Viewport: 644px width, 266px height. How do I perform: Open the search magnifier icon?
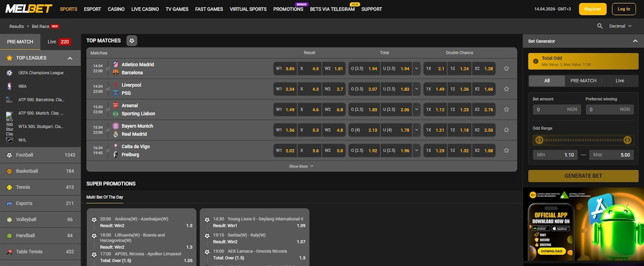pos(600,26)
